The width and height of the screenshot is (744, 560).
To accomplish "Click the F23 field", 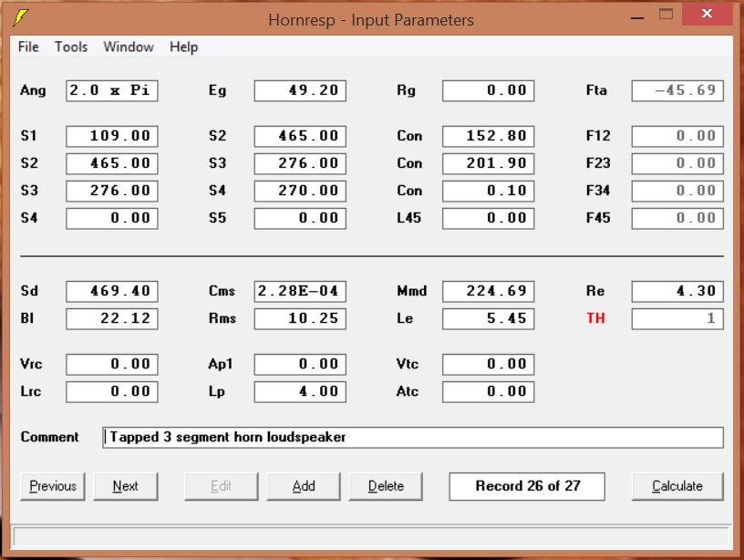I will (677, 164).
